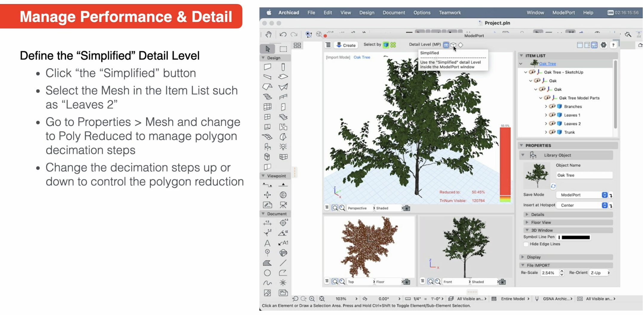Select the Line tool in Document toolbox
Screen dimensions: 644x315
pos(283,263)
